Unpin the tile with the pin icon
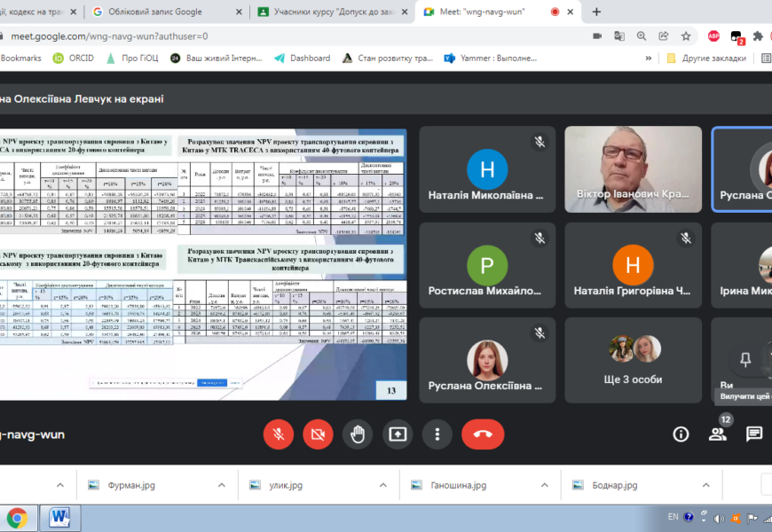772x532 pixels. click(745, 359)
